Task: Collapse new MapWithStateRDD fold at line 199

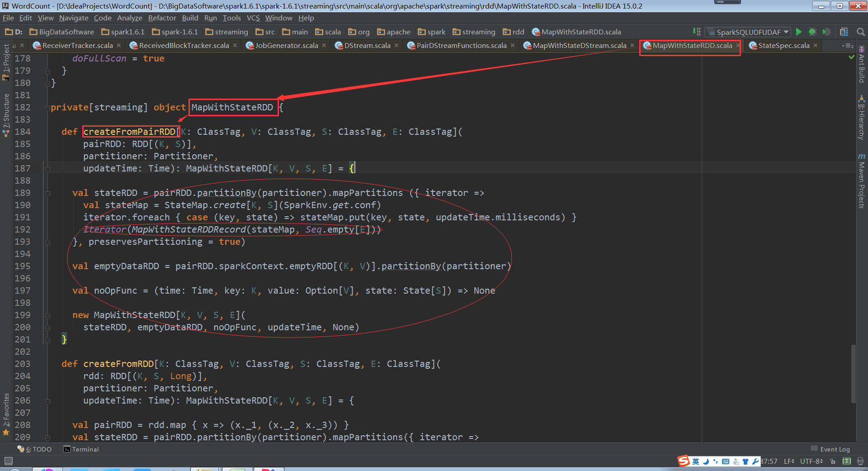Action: 47,315
